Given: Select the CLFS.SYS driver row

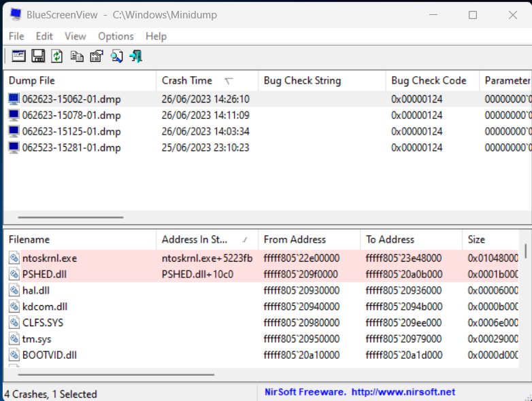Looking at the screenshot, I should pos(261,323).
